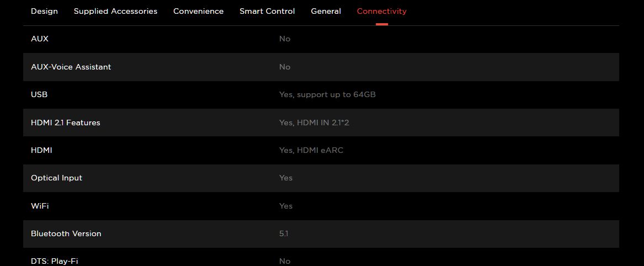Viewport: 644px width, 266px height.
Task: Click the "Yes, support up to 64GB" value
Action: point(327,94)
